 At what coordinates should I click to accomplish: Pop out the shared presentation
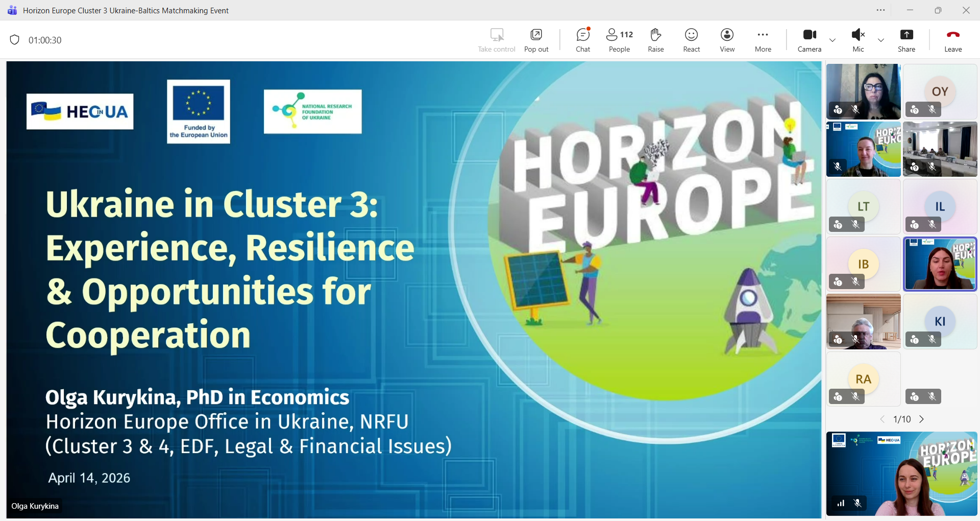(x=536, y=40)
